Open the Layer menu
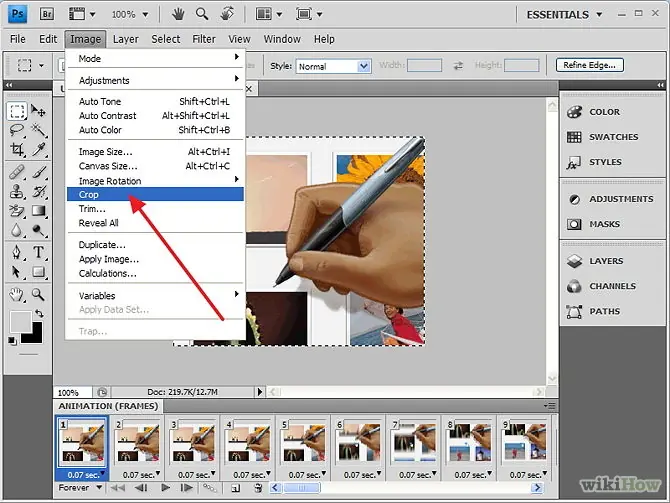This screenshot has height=503, width=670. (126, 39)
